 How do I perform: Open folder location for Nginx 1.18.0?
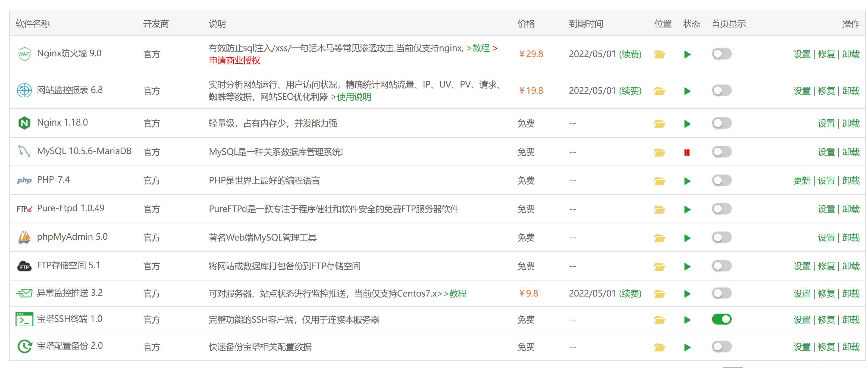coord(659,124)
